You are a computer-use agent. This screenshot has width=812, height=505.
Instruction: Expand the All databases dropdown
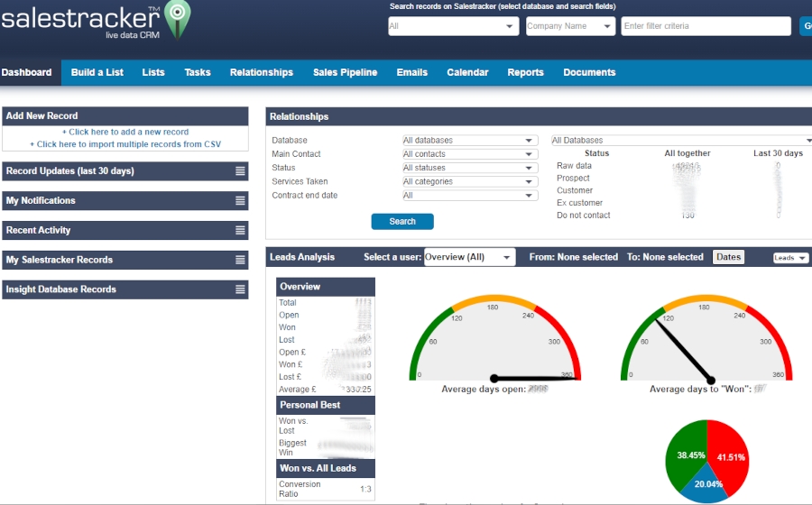tap(470, 140)
